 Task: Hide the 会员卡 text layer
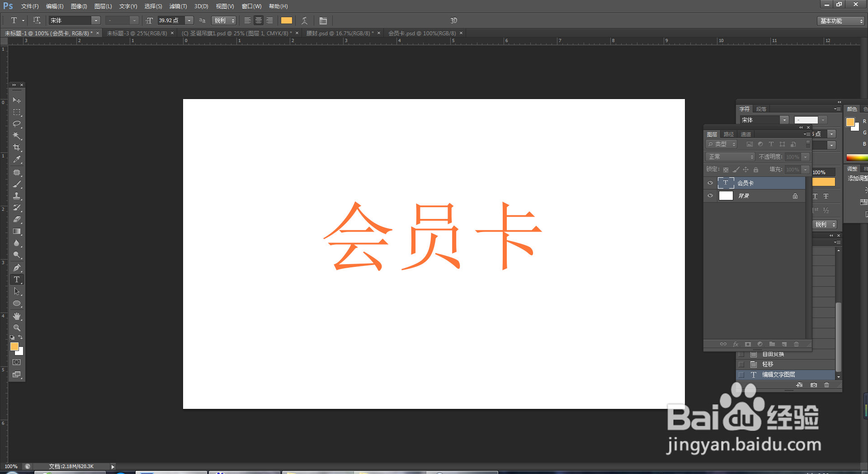[710, 183]
